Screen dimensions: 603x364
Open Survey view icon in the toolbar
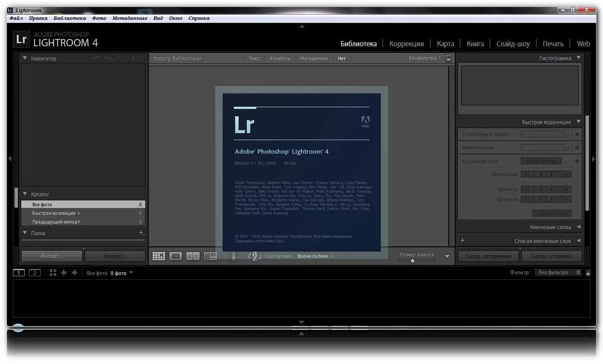(x=211, y=256)
